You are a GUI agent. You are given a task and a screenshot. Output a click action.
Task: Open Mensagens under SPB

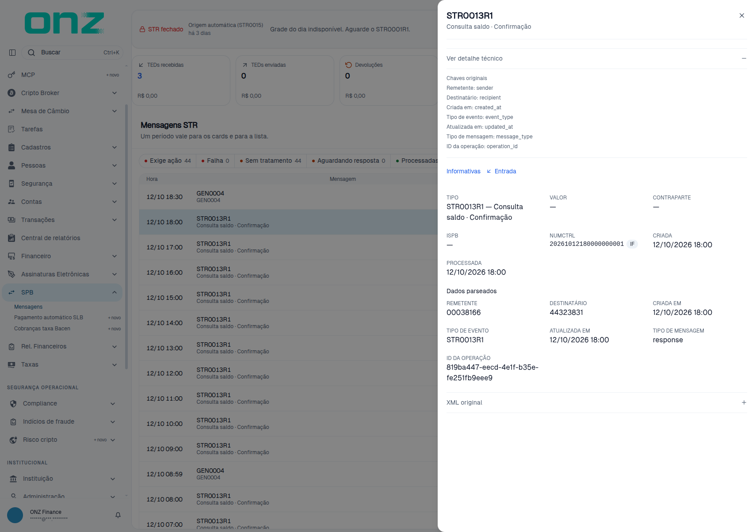(x=28, y=307)
